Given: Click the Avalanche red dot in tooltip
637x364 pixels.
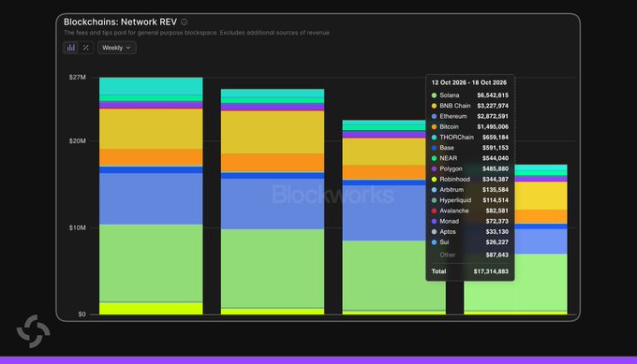Looking at the screenshot, I should coord(434,211).
